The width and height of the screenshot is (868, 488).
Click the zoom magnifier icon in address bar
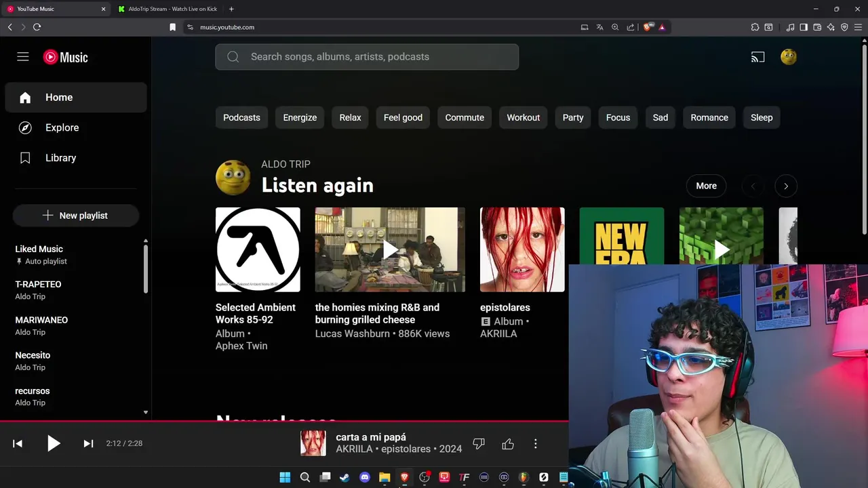pos(615,27)
